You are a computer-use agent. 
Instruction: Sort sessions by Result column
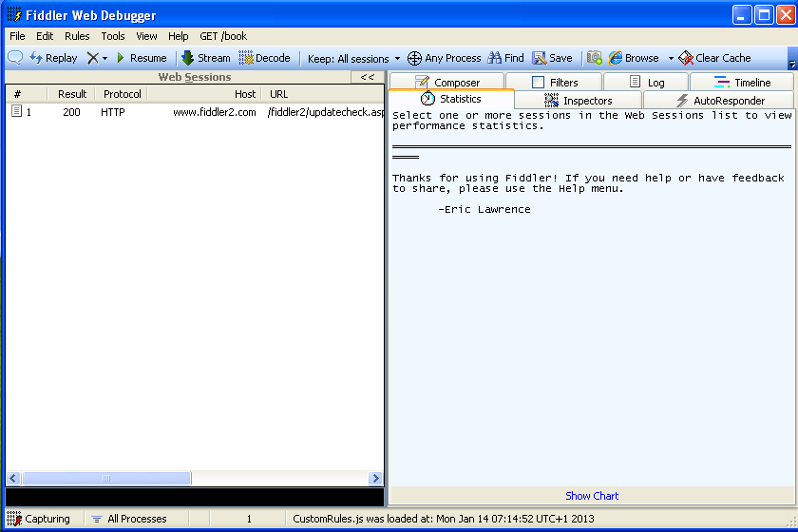(72, 94)
